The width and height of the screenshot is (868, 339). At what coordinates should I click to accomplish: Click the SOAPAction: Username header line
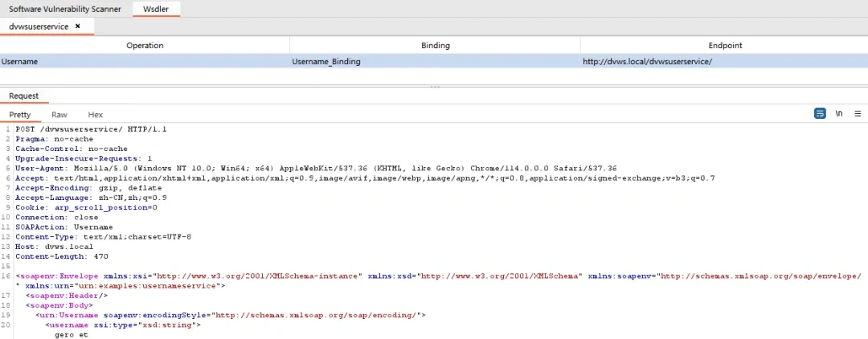point(64,227)
